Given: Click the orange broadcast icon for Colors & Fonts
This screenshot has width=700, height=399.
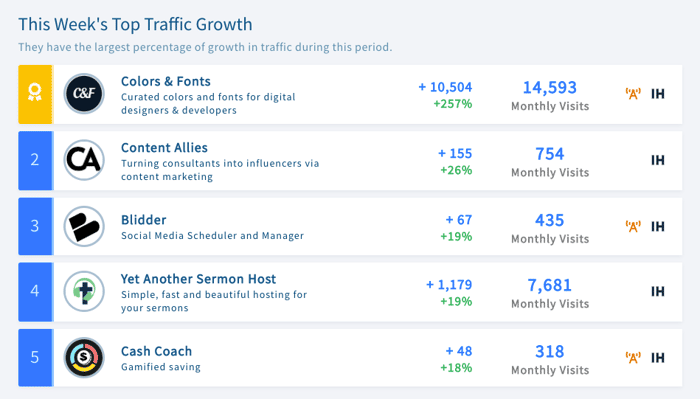Looking at the screenshot, I should 633,94.
